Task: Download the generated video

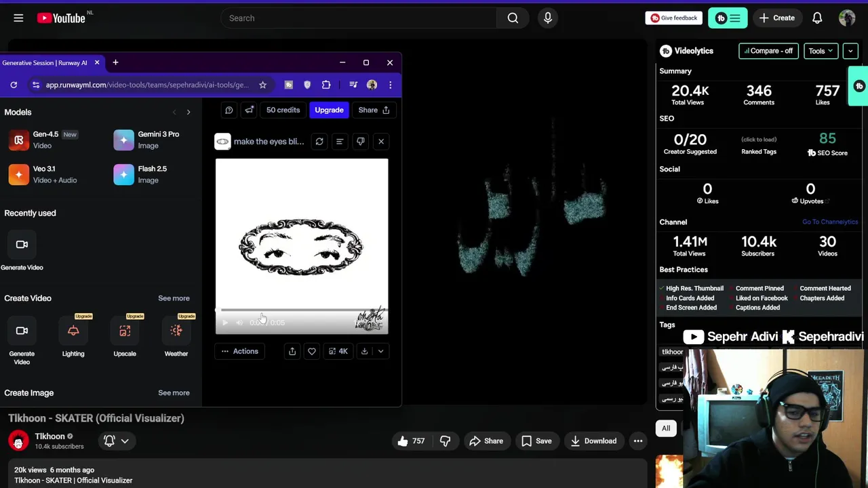Action: point(364,351)
